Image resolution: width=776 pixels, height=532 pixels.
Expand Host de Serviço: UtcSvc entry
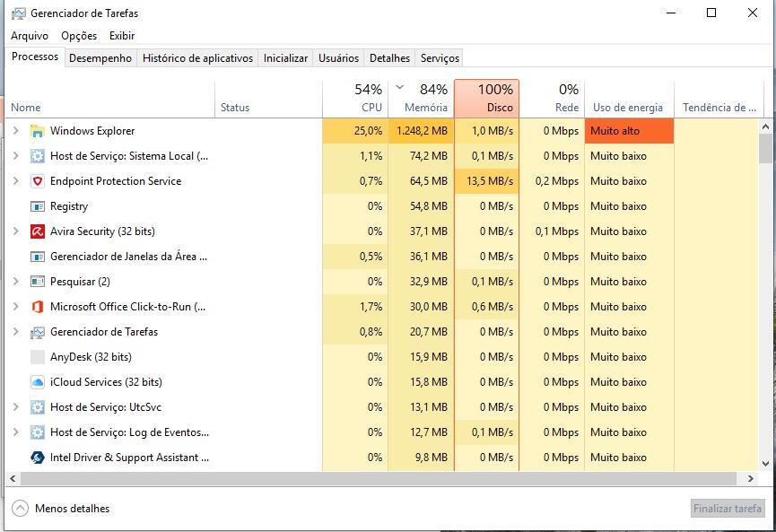(16, 406)
